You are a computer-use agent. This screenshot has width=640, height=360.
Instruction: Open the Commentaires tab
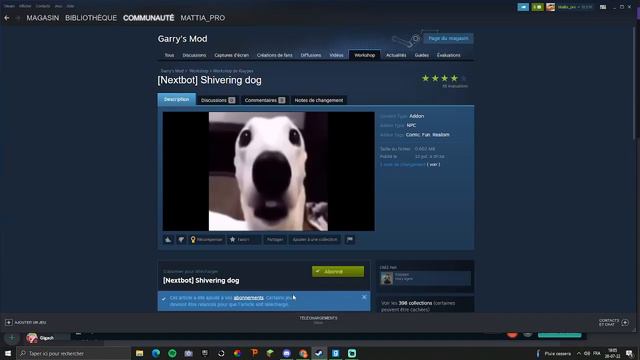click(x=265, y=100)
